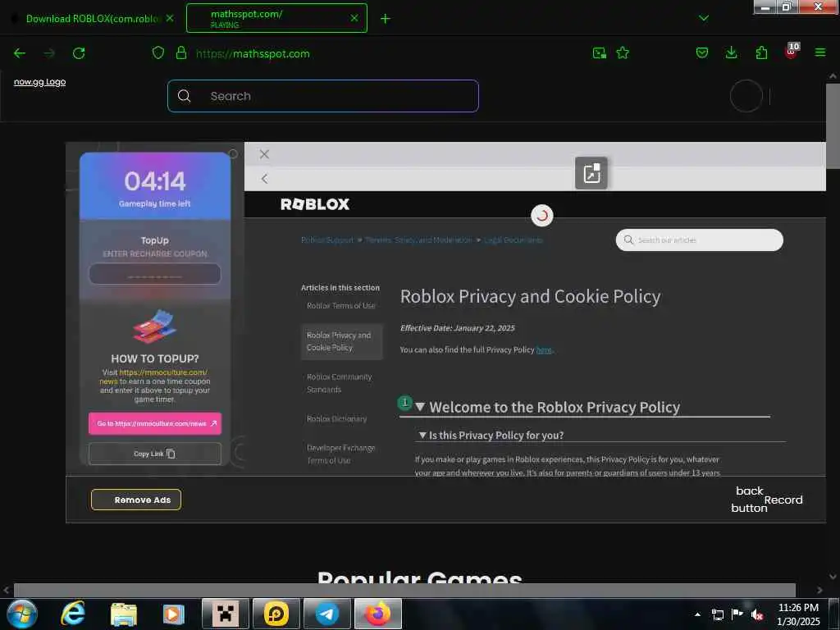The image size is (840, 630).
Task: Open the Roblox Support breadcrumb
Action: coord(327,240)
